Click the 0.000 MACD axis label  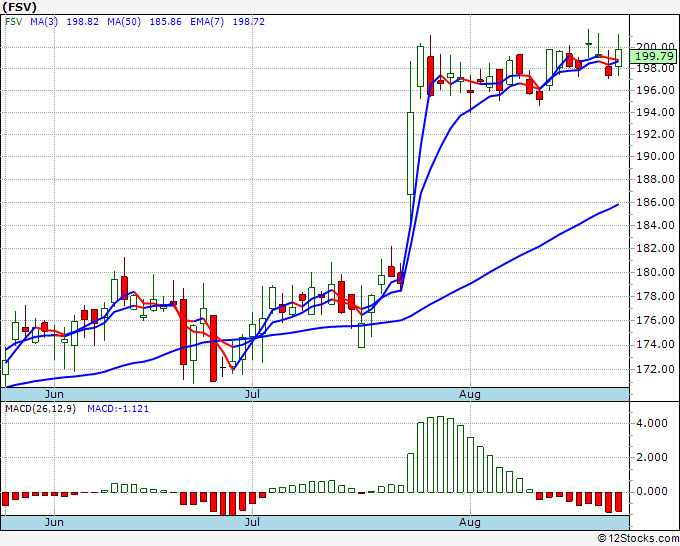click(652, 491)
